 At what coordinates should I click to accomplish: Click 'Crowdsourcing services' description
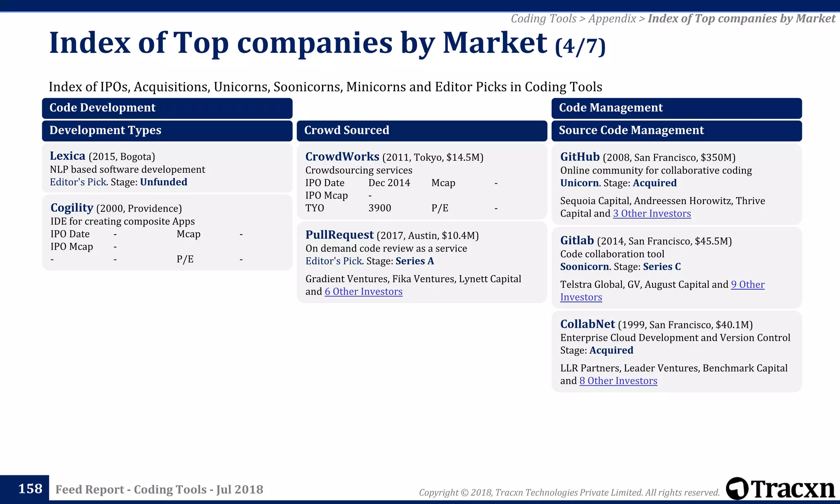[359, 170]
